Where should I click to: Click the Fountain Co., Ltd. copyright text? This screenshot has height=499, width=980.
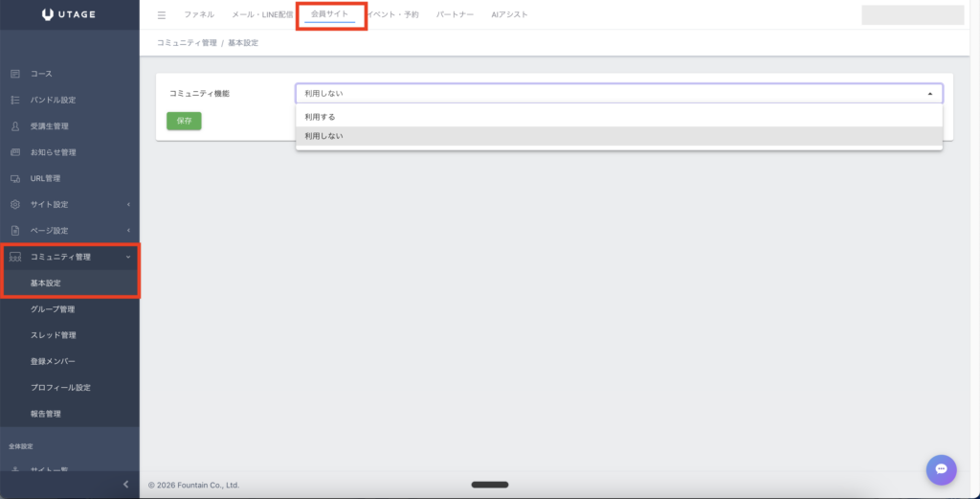tap(193, 486)
